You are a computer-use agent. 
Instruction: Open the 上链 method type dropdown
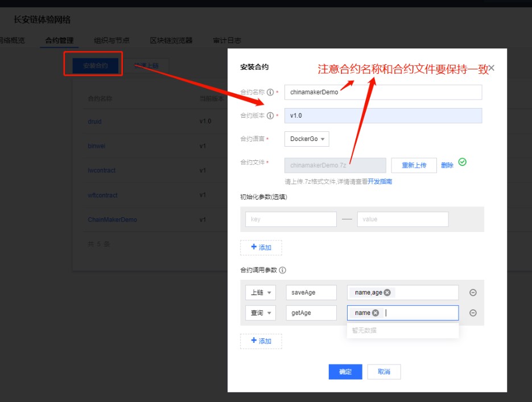click(x=261, y=292)
